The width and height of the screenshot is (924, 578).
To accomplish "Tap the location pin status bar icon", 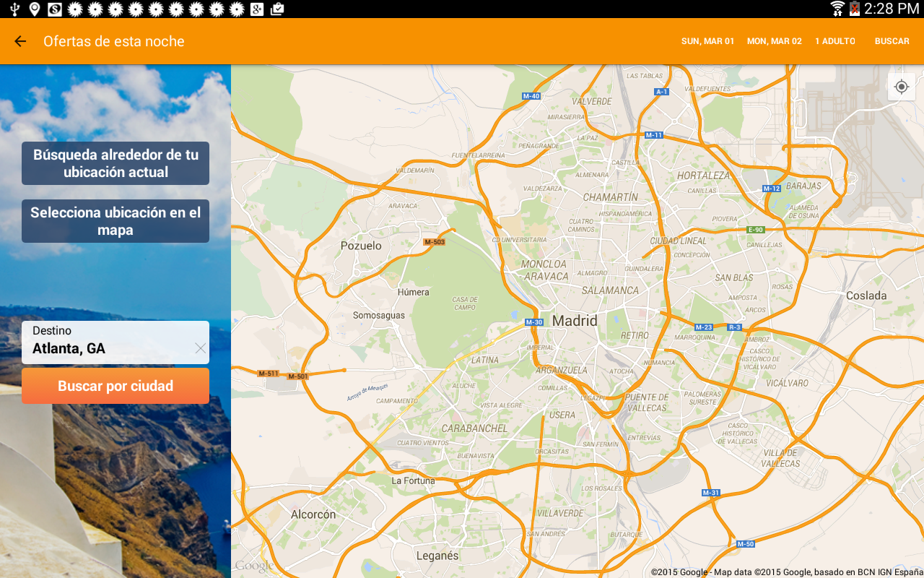I will [x=34, y=9].
